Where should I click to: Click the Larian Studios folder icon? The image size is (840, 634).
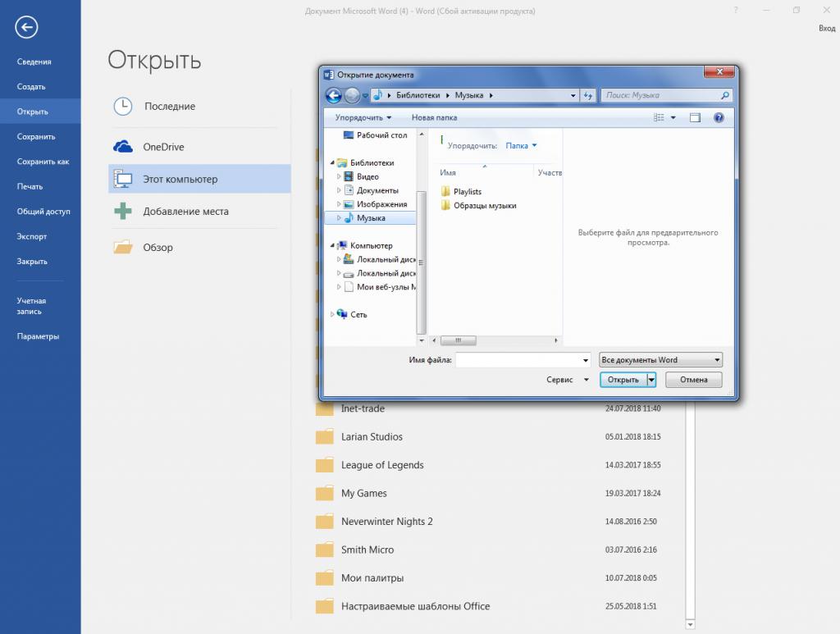[x=325, y=437]
